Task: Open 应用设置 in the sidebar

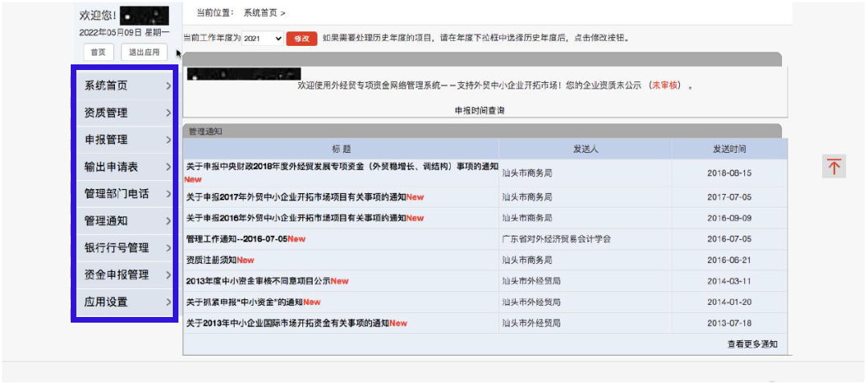Action: pyautogui.click(x=106, y=302)
